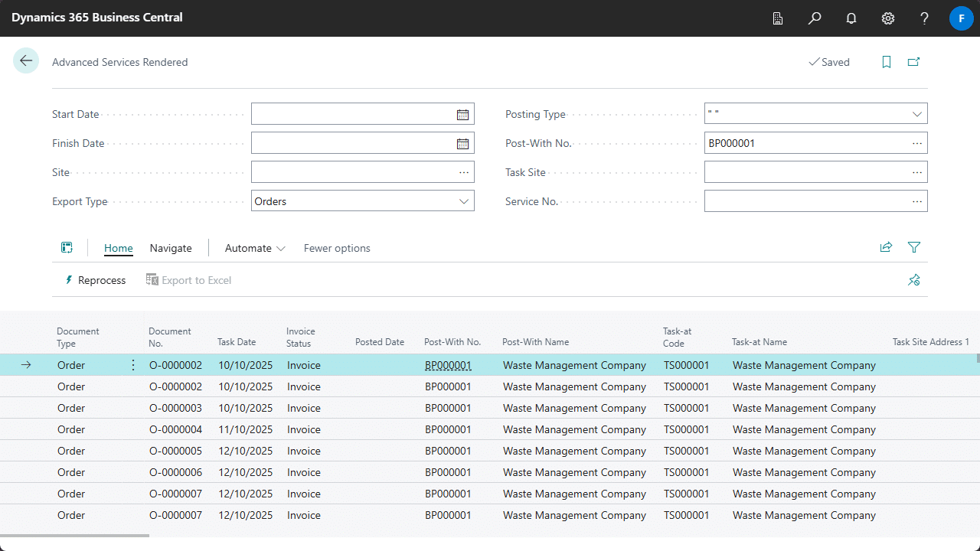Click the Reprocess button

tap(95, 280)
